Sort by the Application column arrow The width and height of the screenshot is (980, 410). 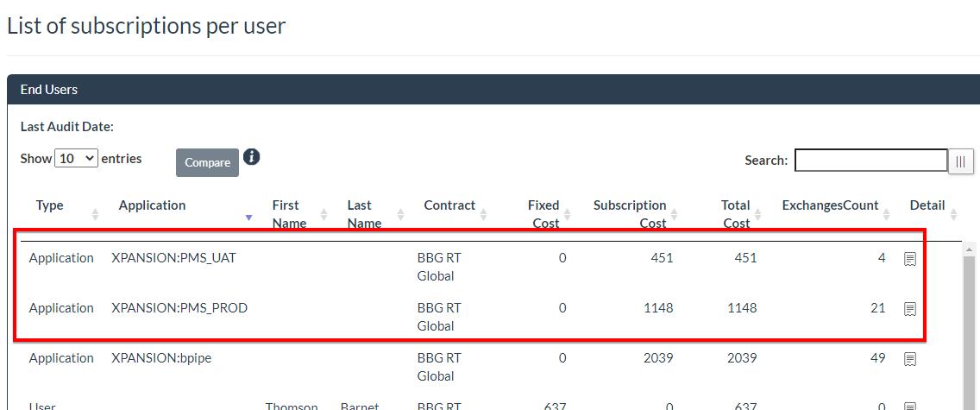[248, 217]
